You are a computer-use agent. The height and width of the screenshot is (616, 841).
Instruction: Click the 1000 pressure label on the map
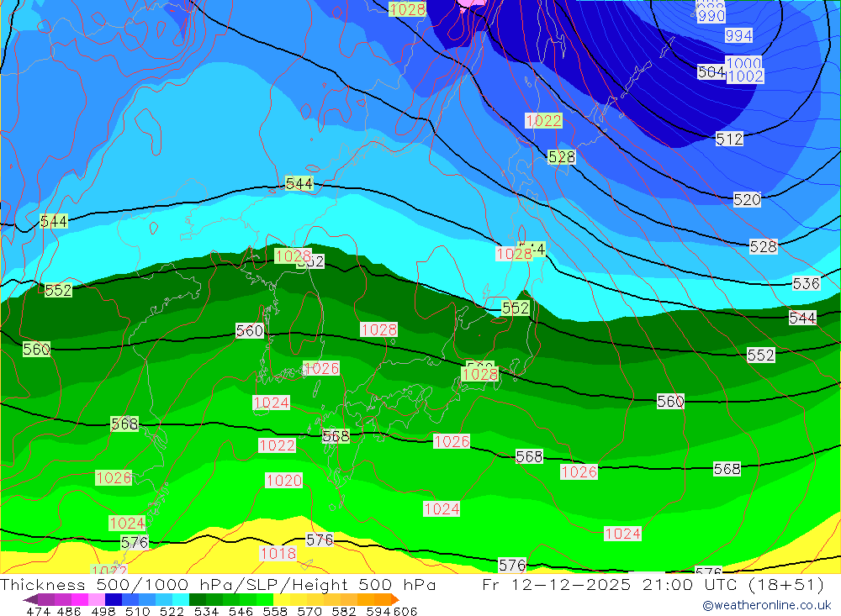pos(743,63)
